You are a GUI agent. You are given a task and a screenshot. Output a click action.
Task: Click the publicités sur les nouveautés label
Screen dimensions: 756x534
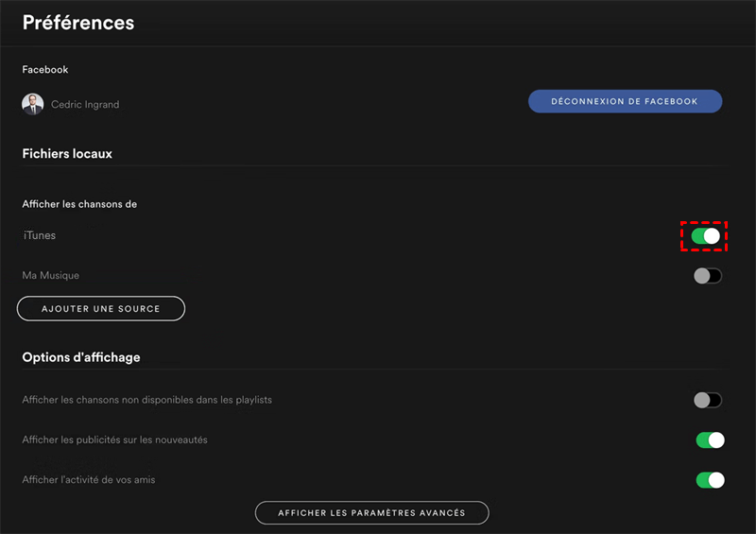tap(114, 439)
